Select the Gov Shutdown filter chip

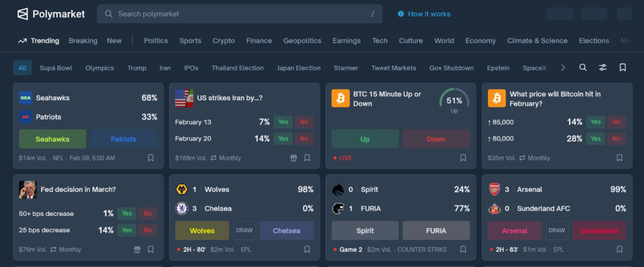[452, 68]
